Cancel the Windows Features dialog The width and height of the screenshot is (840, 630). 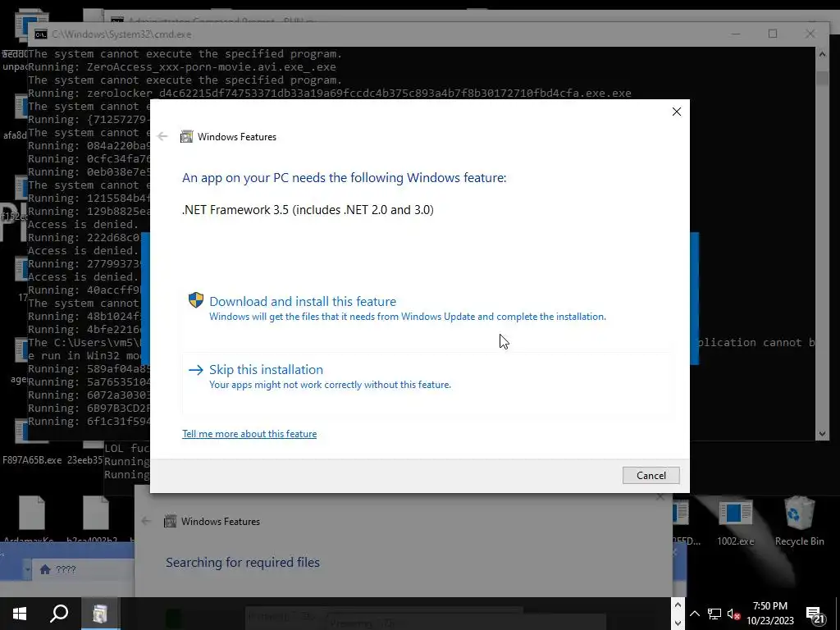[651, 475]
